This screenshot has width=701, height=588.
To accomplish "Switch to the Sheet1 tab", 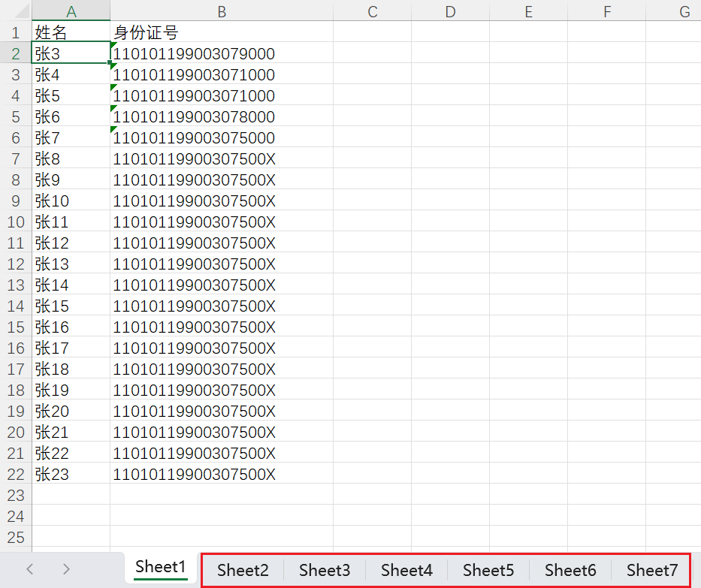I will click(161, 568).
